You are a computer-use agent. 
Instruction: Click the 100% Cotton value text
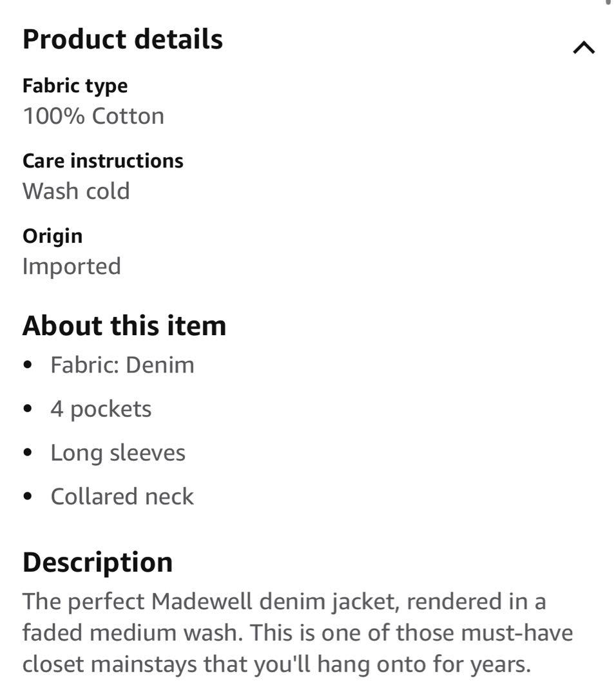(x=93, y=116)
